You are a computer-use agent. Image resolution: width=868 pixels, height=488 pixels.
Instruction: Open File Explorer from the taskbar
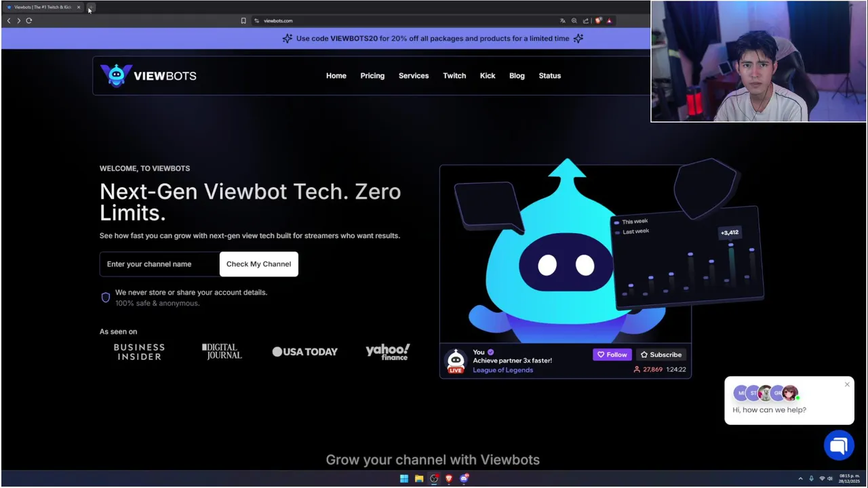[419, 479]
